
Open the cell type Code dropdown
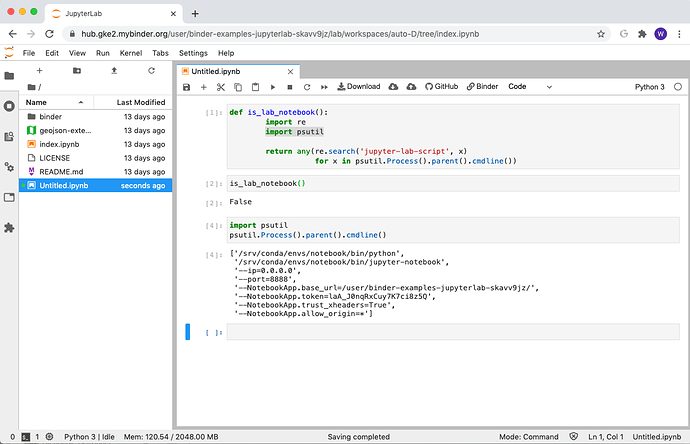(x=530, y=87)
